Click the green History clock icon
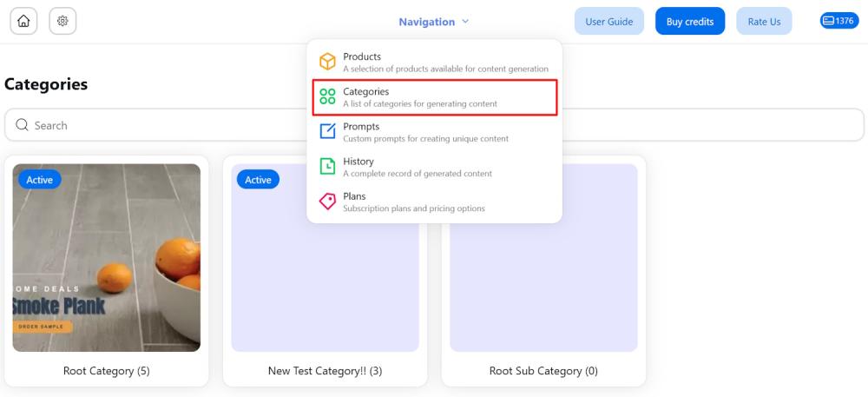868x397 pixels. 327,166
